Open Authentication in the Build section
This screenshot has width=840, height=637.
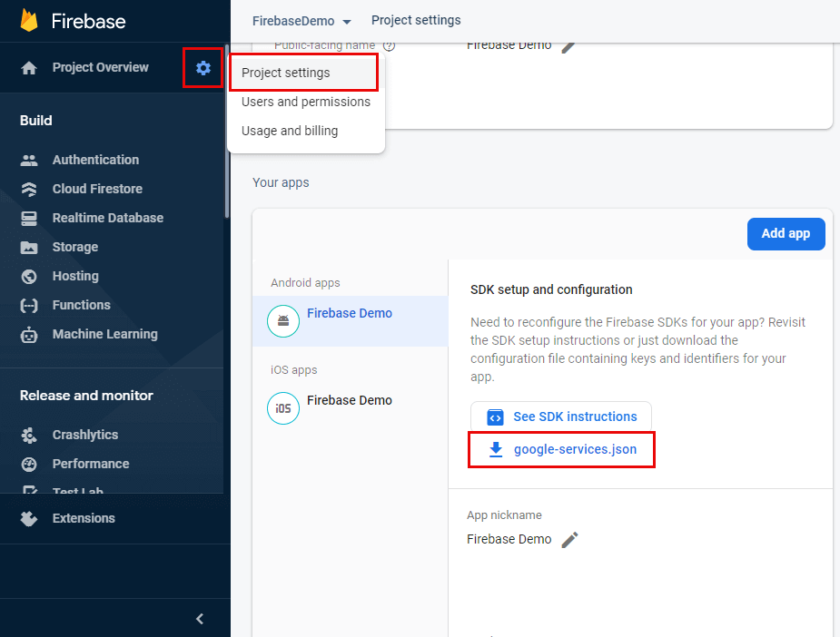click(x=95, y=160)
